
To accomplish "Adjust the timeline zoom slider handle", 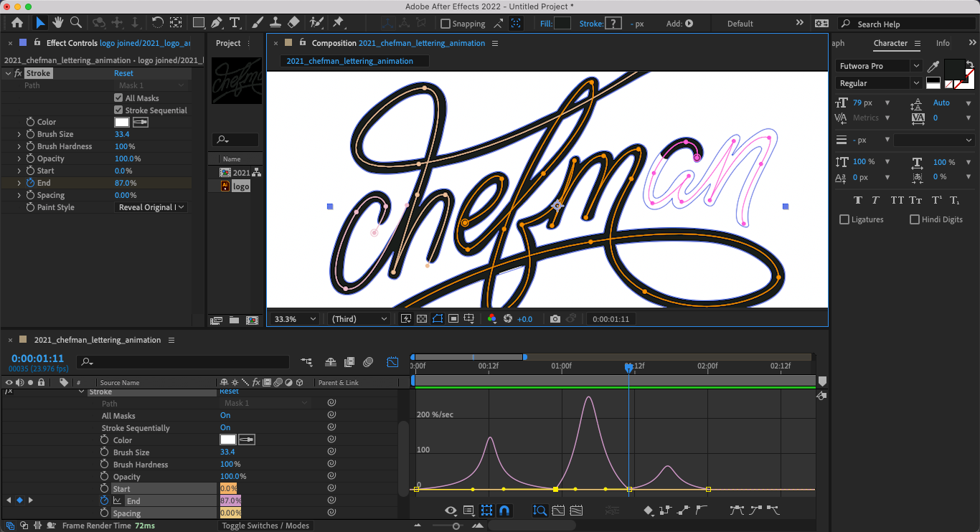I will [456, 526].
